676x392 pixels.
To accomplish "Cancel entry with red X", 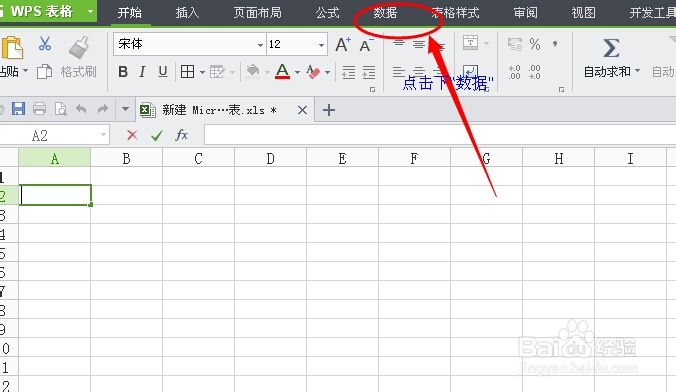I will [132, 135].
